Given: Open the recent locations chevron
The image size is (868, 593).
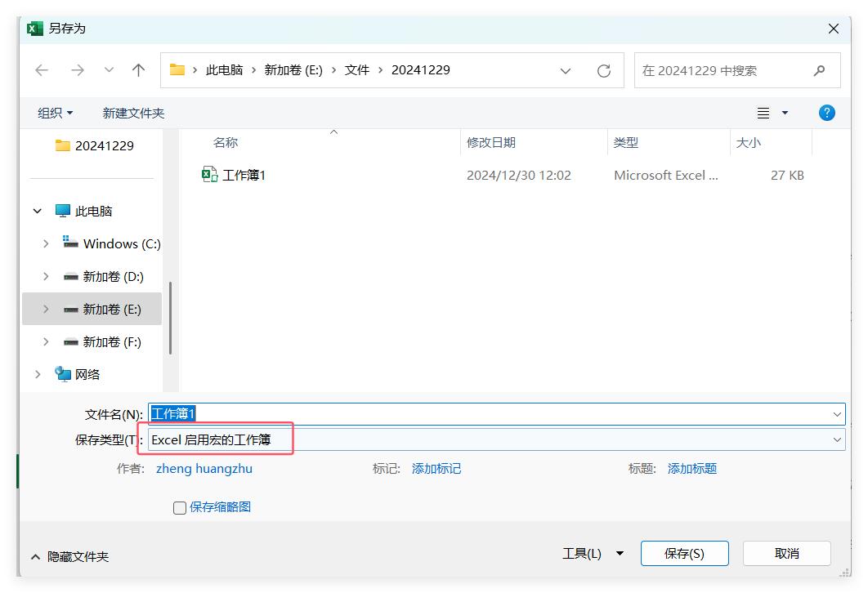Looking at the screenshot, I should 109,70.
